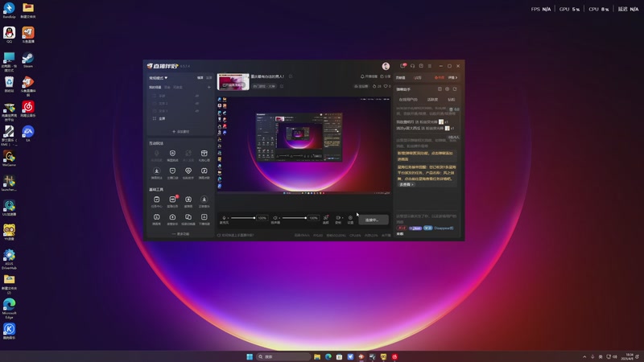The height and width of the screenshot is (362, 644).
Task: Click the 录制 record icon
Action: point(337,219)
